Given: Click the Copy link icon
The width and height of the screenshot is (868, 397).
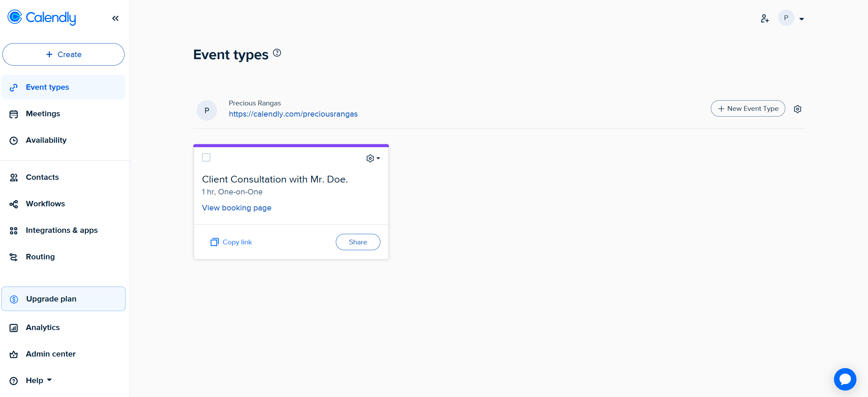Looking at the screenshot, I should 214,242.
